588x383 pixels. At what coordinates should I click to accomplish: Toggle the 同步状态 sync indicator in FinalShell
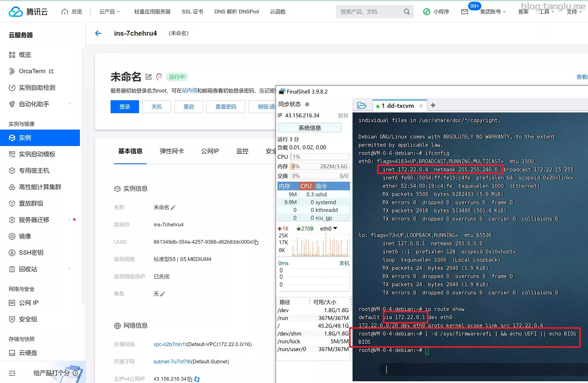pyautogui.click(x=307, y=104)
